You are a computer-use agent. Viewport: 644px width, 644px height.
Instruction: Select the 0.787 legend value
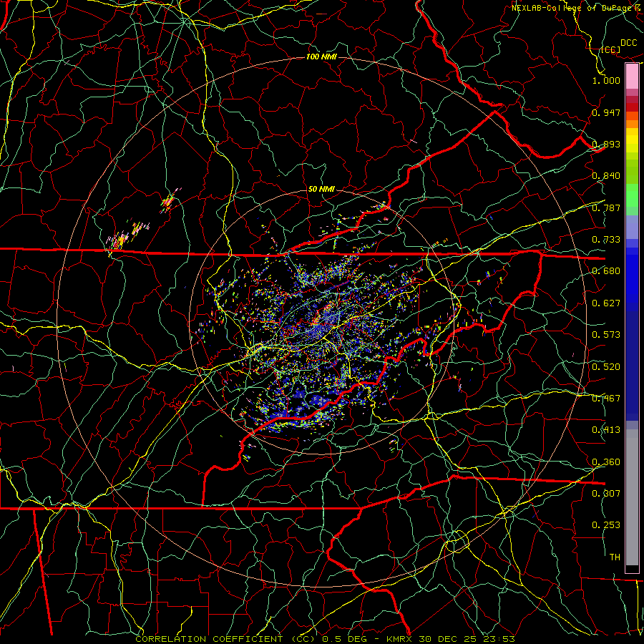pyautogui.click(x=606, y=208)
